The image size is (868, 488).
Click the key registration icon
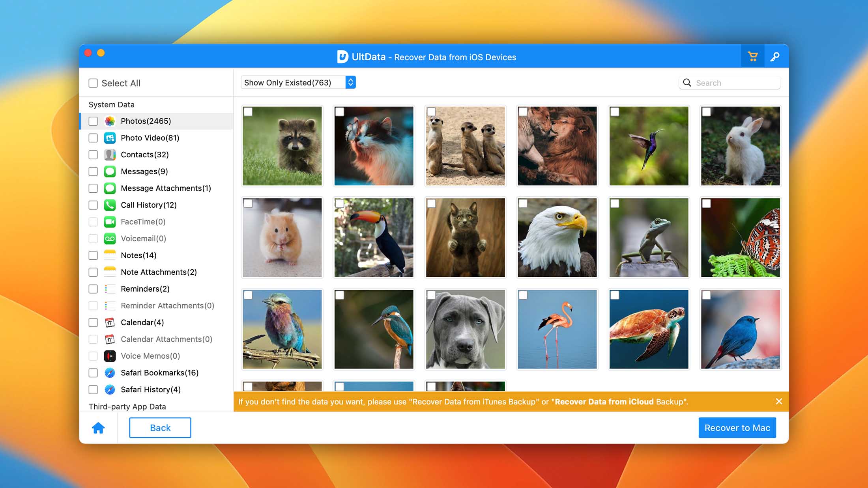click(x=775, y=57)
